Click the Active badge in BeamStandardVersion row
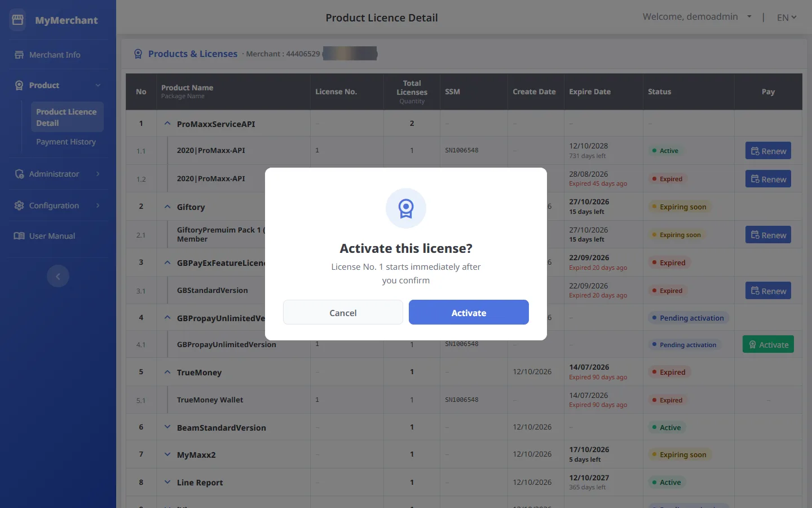812x508 pixels. [667, 427]
